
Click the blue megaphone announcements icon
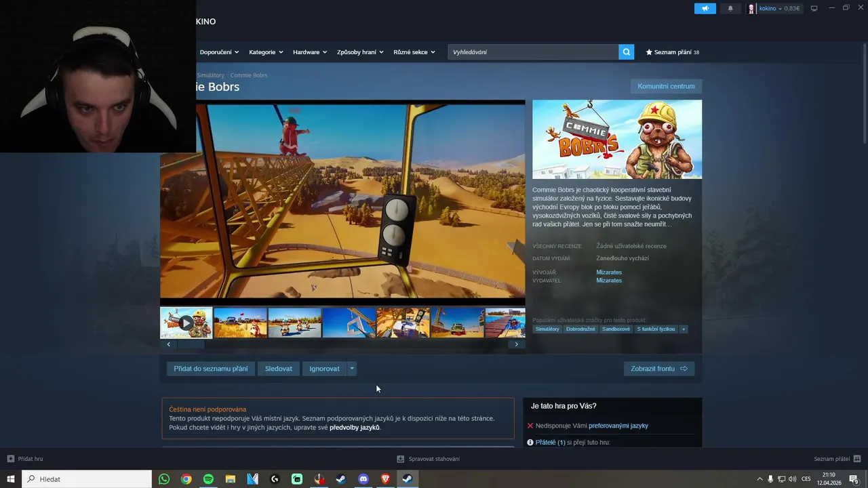click(x=705, y=8)
